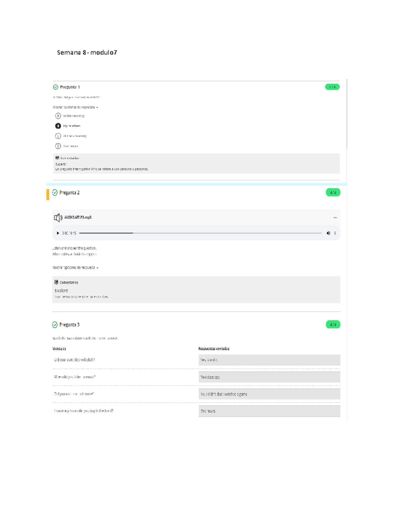Click the 4/4 score badge for Pregunta 3
The height and width of the screenshot is (532, 411).
pyautogui.click(x=333, y=324)
